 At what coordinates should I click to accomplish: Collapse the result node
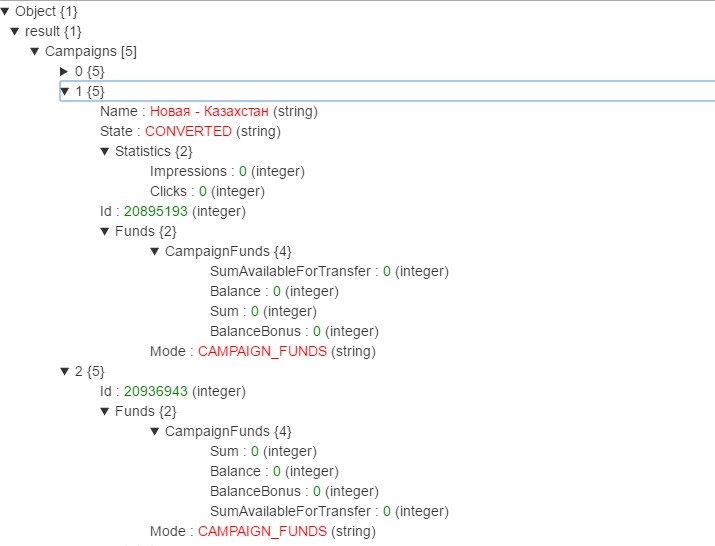coord(15,31)
